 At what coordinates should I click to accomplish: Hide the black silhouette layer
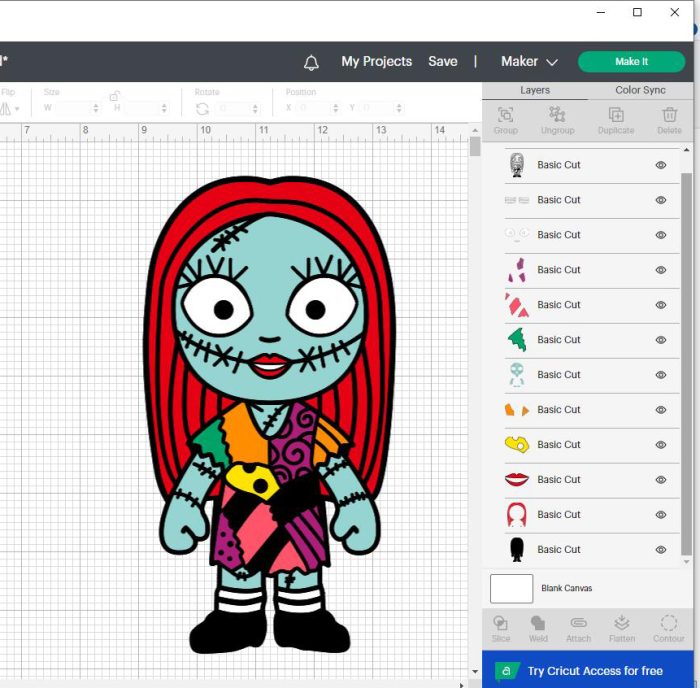[661, 550]
